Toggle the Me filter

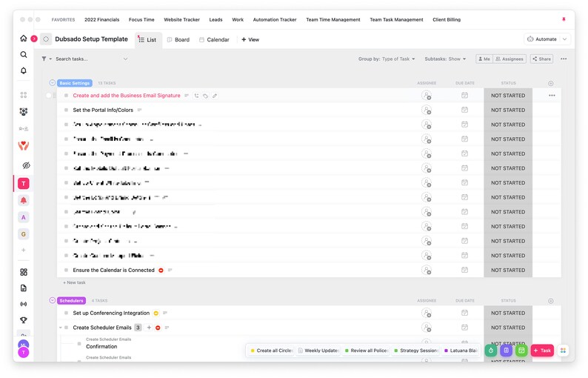(x=484, y=59)
